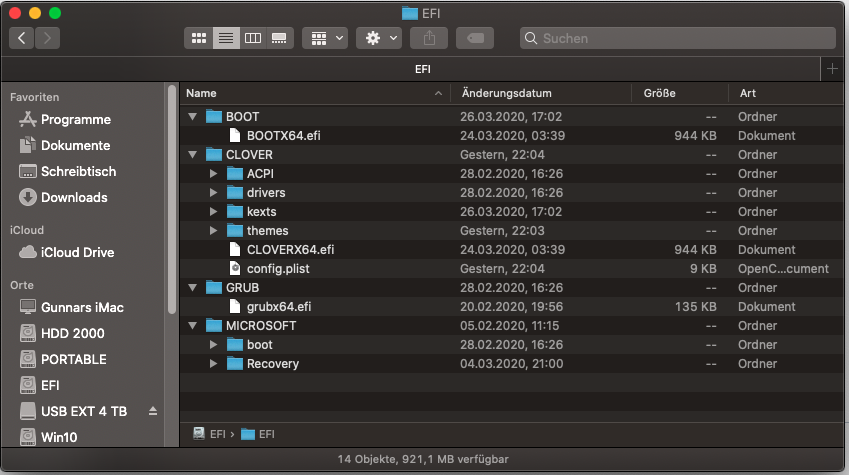The image size is (849, 475).
Task: Expand the kexts folder
Action: tap(213, 211)
